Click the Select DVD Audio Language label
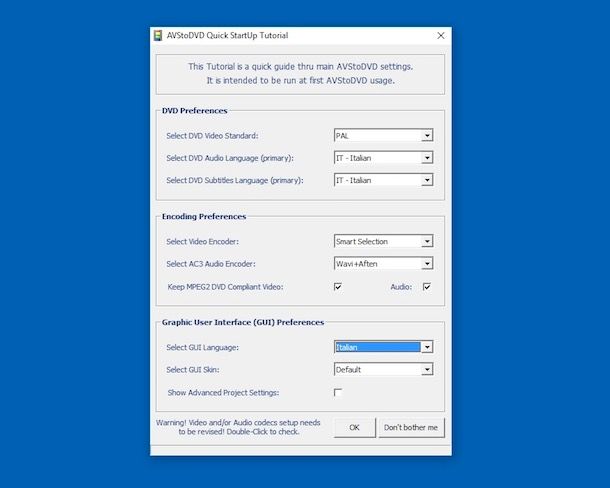The width and height of the screenshot is (610, 488). (x=230, y=158)
